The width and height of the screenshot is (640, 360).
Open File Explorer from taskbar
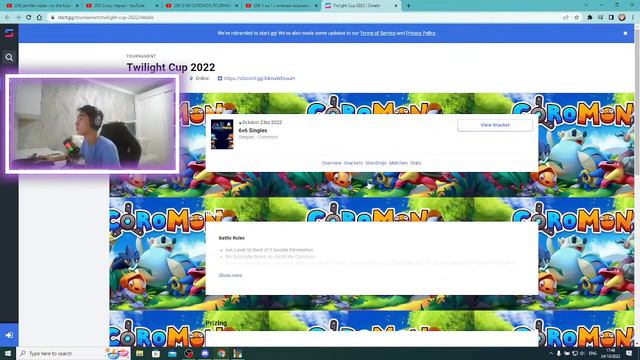[x=140, y=353]
